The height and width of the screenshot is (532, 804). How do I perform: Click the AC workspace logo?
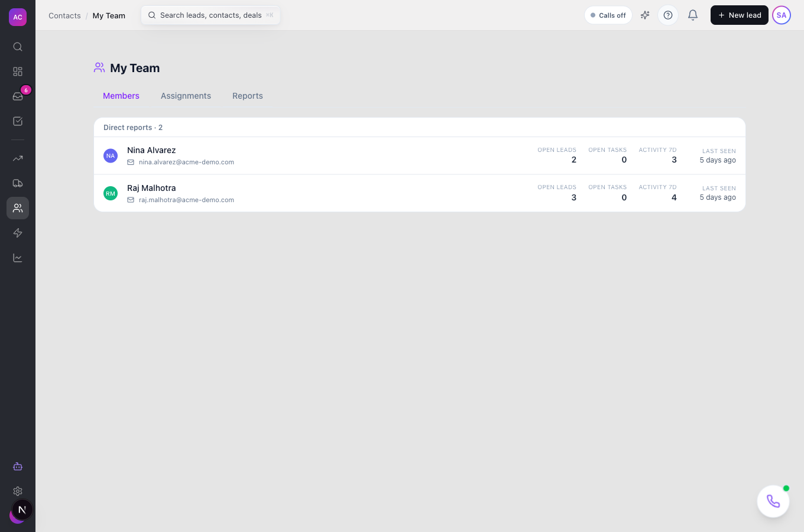tap(18, 17)
